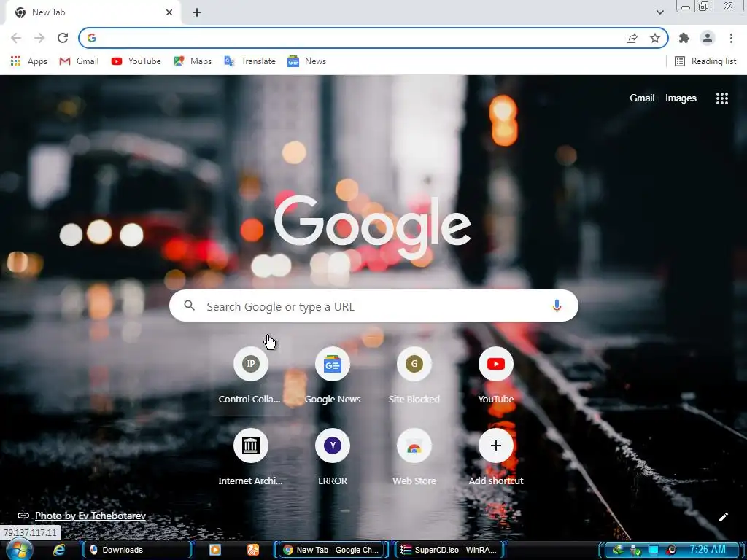Image resolution: width=747 pixels, height=560 pixels.
Task: Open the YouTube bookmark in the bookmarks bar
Action: pos(136,61)
